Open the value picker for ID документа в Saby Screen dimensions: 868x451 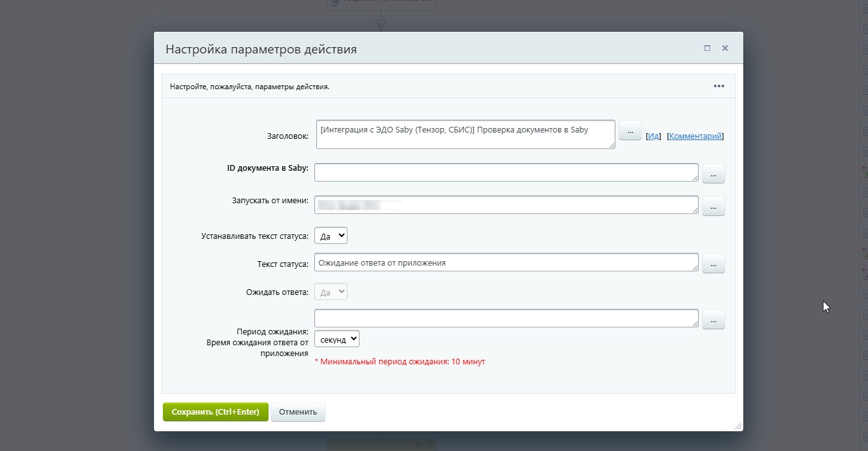click(713, 173)
